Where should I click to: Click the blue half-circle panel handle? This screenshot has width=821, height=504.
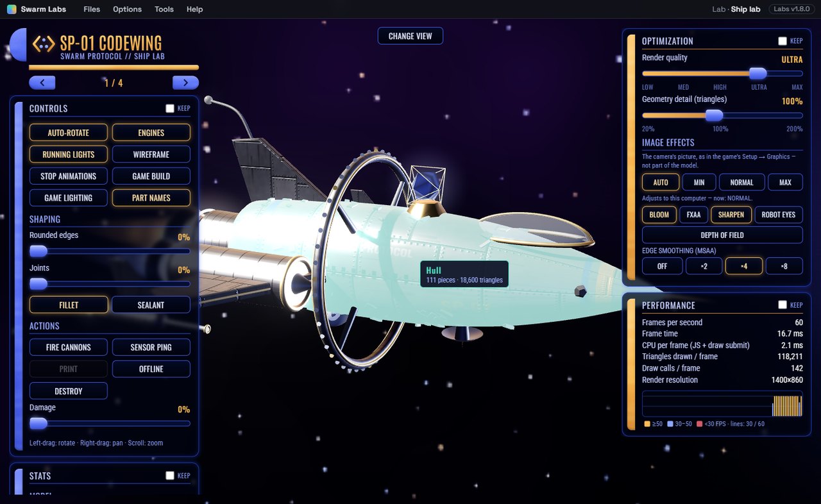tap(18, 44)
